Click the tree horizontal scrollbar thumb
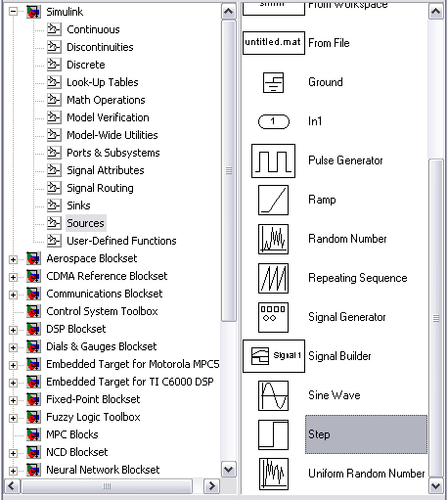 point(107,486)
